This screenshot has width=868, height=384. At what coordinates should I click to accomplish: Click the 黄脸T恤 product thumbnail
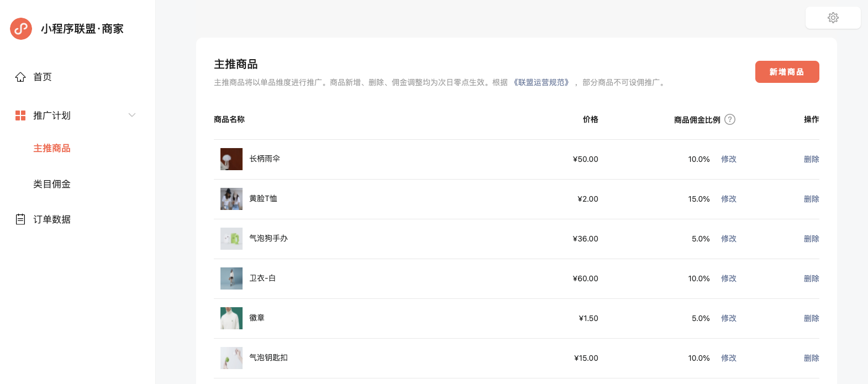[x=232, y=199]
